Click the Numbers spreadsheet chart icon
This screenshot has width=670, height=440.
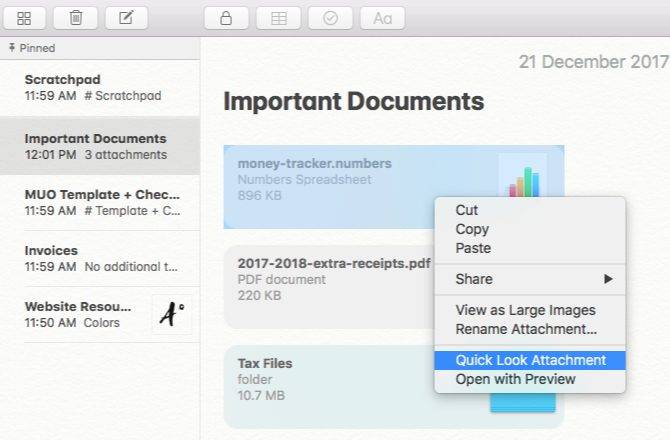pyautogui.click(x=521, y=178)
